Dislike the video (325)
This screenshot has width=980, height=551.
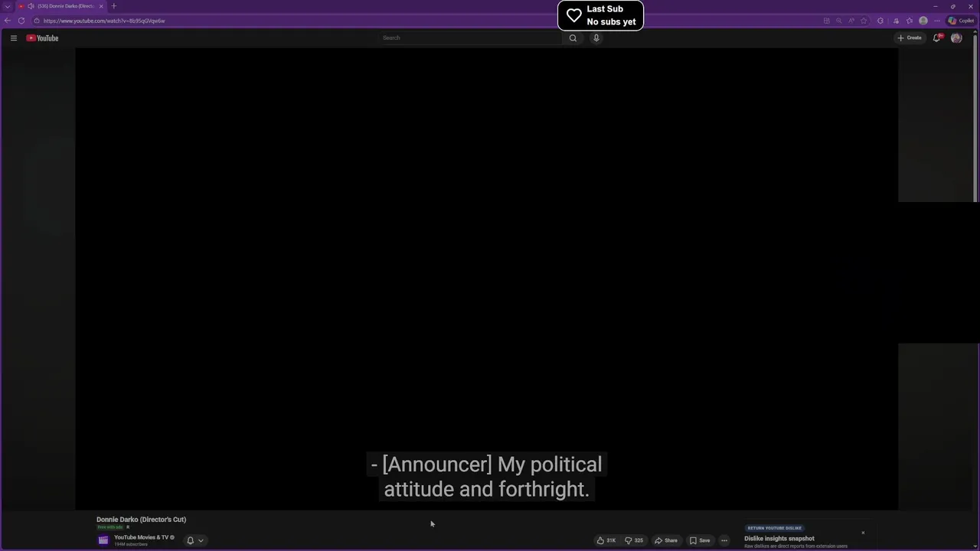click(x=634, y=540)
